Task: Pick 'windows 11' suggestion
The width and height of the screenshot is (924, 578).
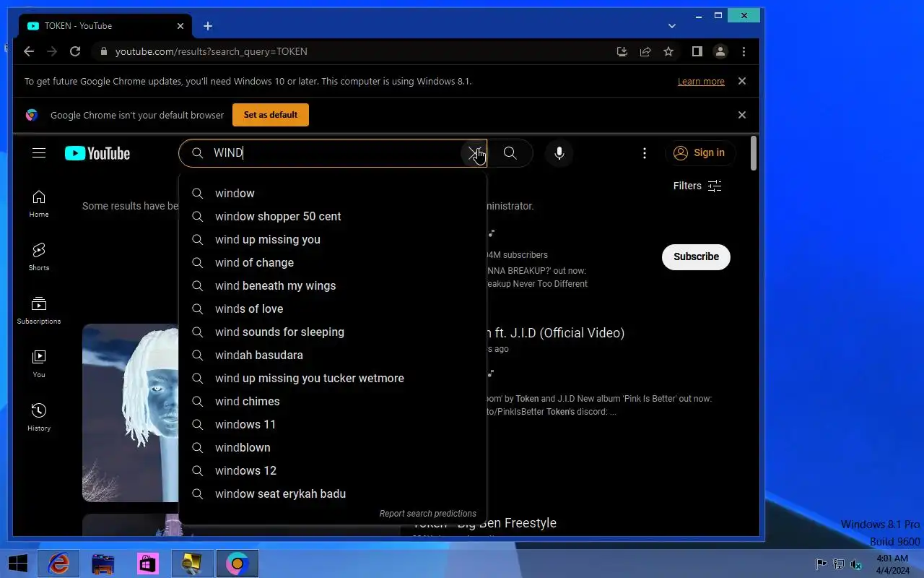Action: point(333,424)
